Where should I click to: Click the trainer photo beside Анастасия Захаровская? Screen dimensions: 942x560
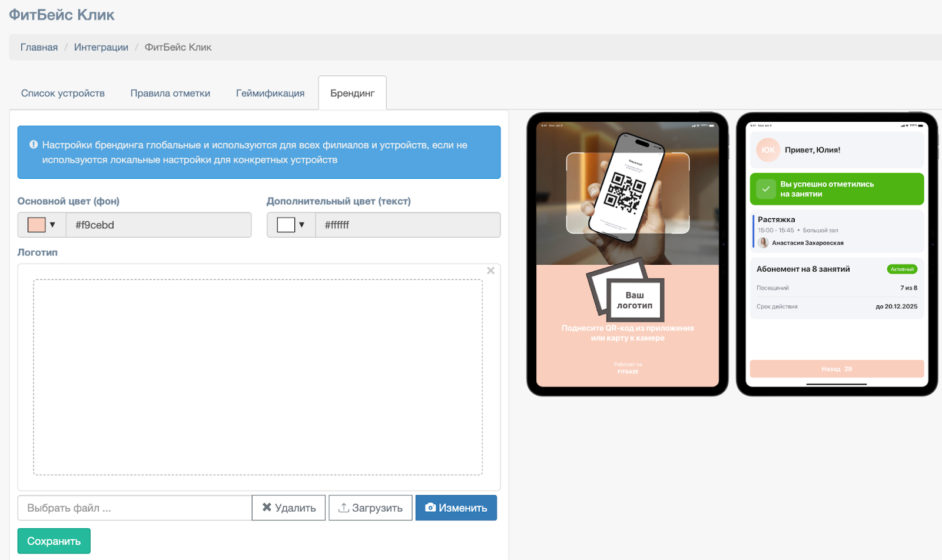(764, 242)
